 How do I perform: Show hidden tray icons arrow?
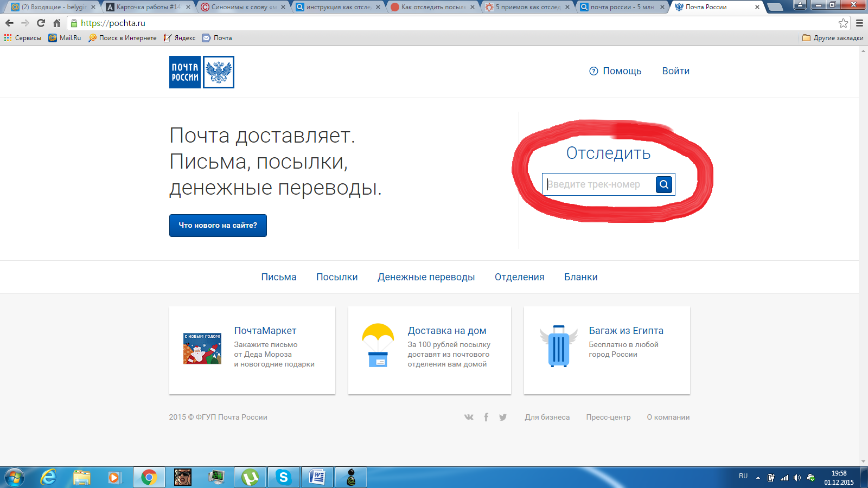coord(758,478)
